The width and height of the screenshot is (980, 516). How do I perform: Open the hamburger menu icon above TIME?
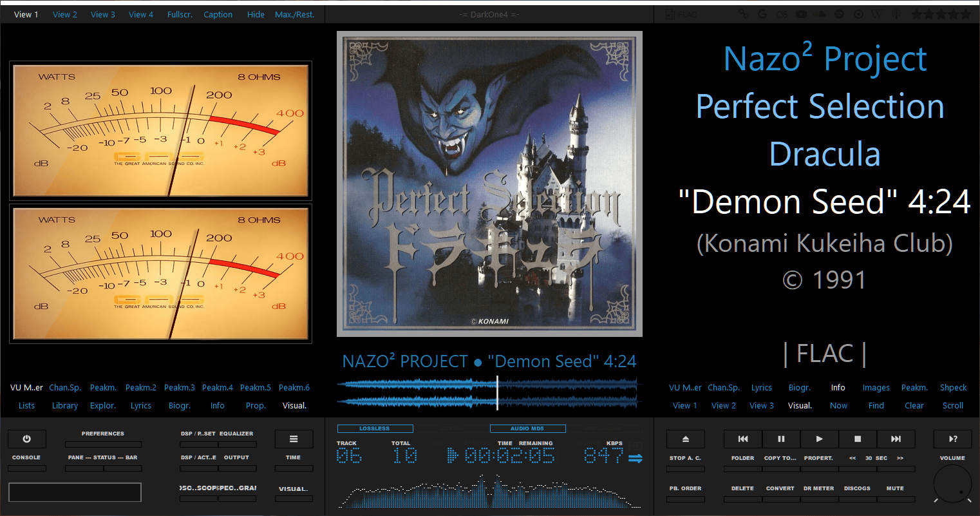(x=294, y=439)
